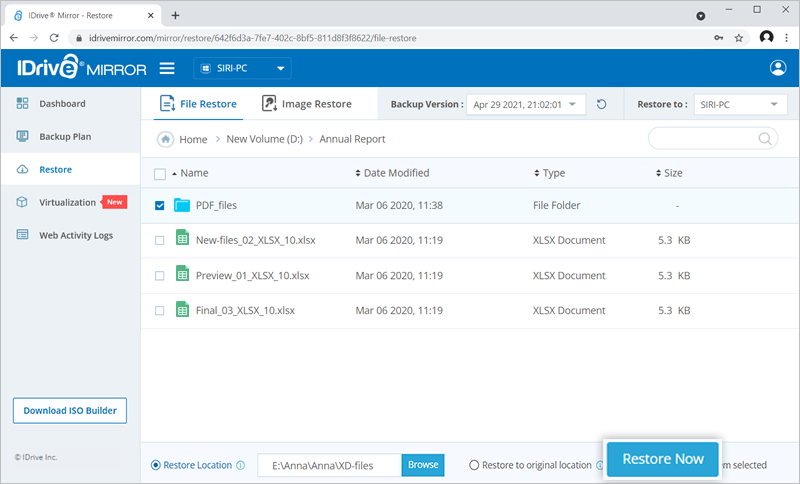Click the Virtualization cube icon

point(22,202)
